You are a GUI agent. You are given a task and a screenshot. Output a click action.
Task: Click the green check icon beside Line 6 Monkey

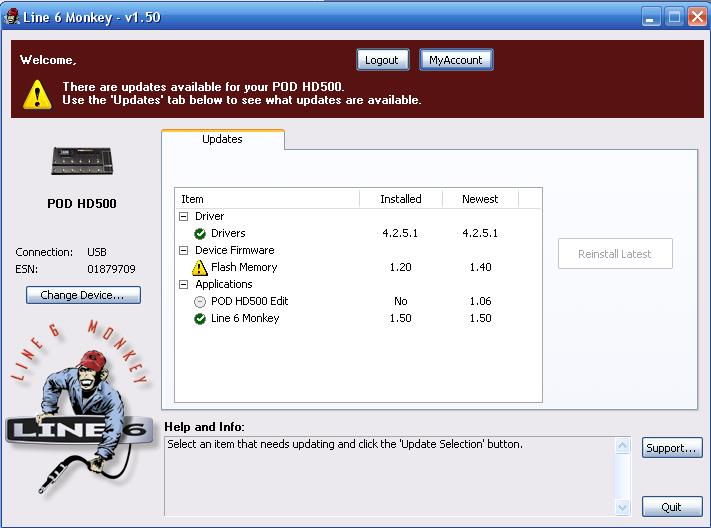coord(200,319)
